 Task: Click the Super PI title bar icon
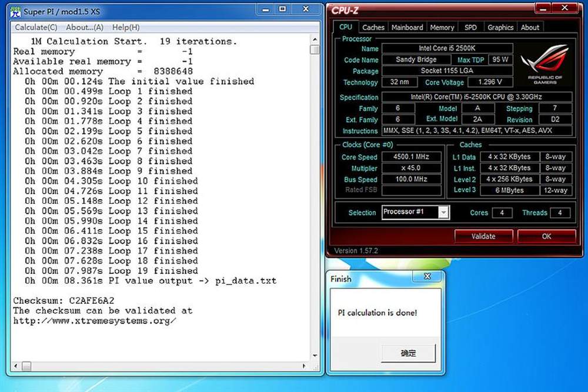click(15, 12)
